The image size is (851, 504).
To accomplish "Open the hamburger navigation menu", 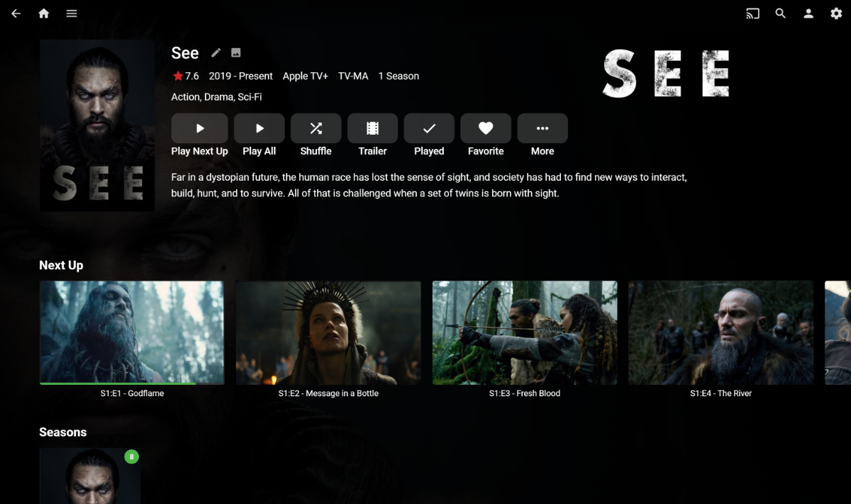I will pos(72,13).
